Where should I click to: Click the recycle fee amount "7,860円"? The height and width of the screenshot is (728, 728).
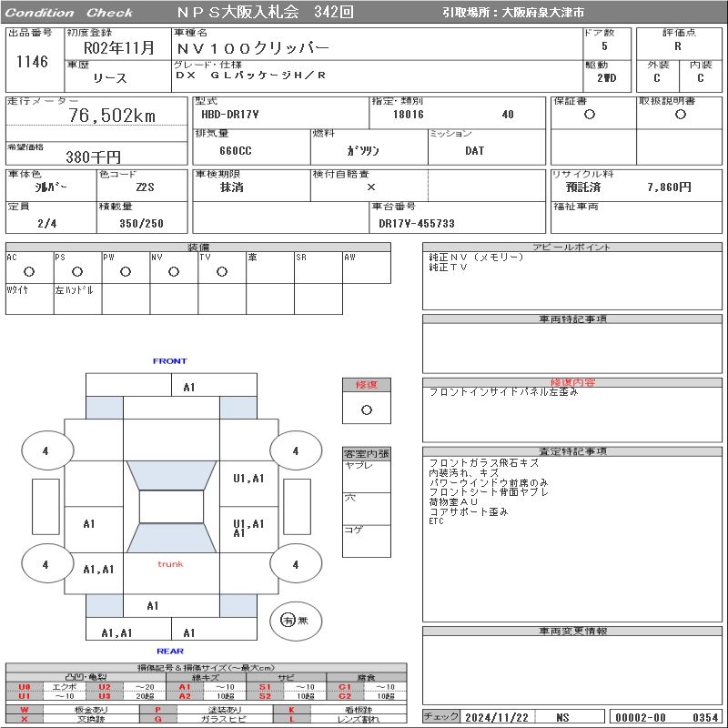tap(669, 187)
